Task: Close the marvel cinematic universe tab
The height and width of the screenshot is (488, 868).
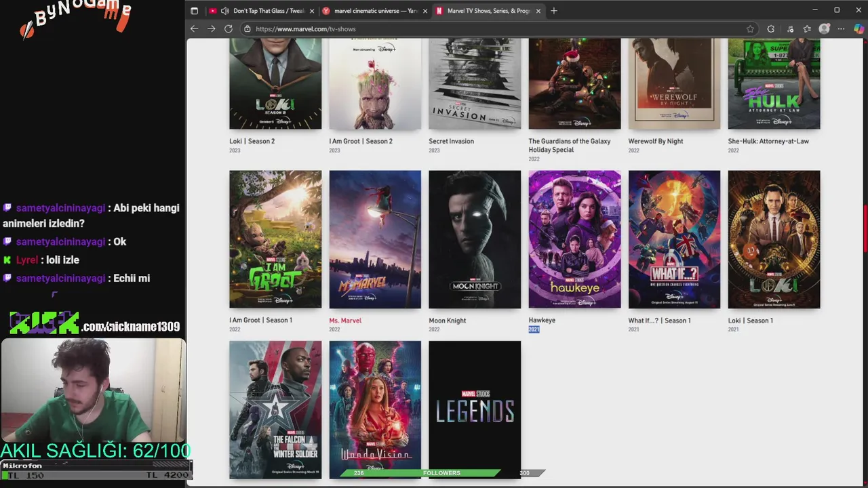Action: [x=425, y=11]
